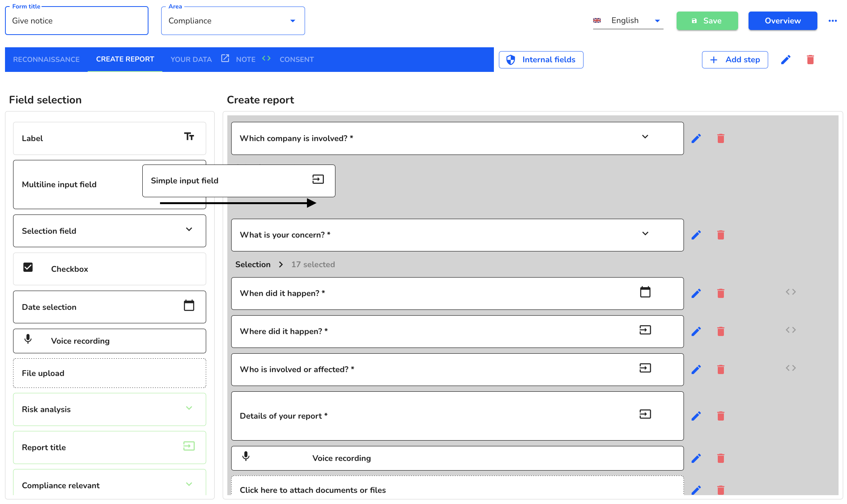This screenshot has width=847, height=504.
Task: Click into the Form title input
Action: pos(77,21)
